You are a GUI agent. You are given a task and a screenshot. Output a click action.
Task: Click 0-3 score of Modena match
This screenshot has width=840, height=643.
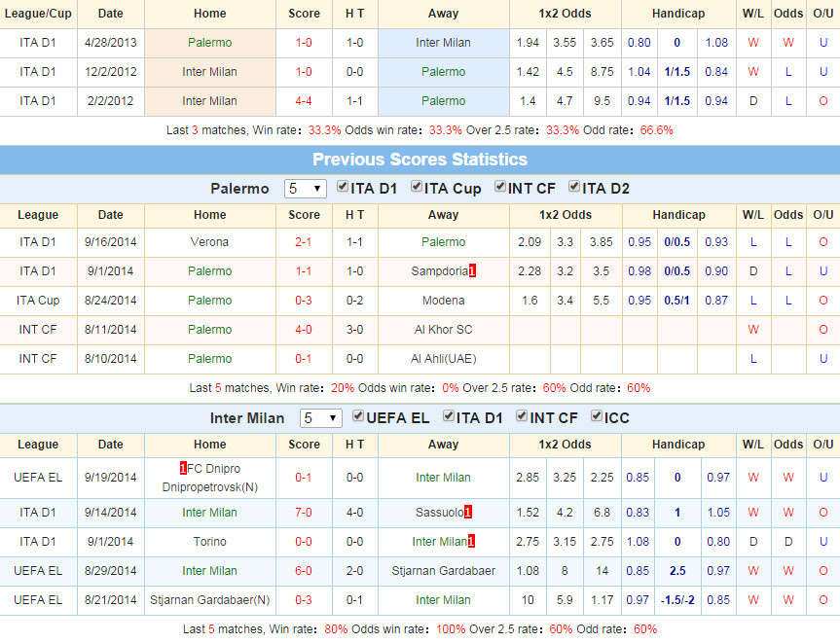click(x=304, y=301)
